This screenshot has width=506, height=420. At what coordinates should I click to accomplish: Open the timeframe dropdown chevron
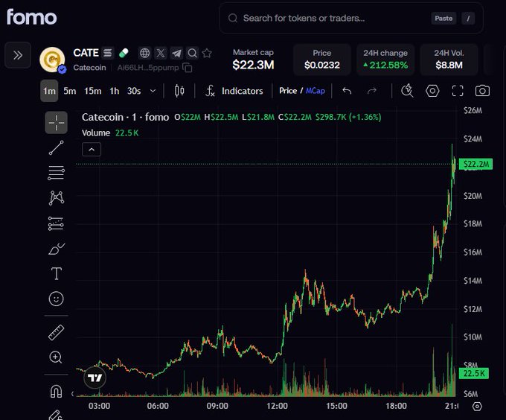[x=153, y=91]
